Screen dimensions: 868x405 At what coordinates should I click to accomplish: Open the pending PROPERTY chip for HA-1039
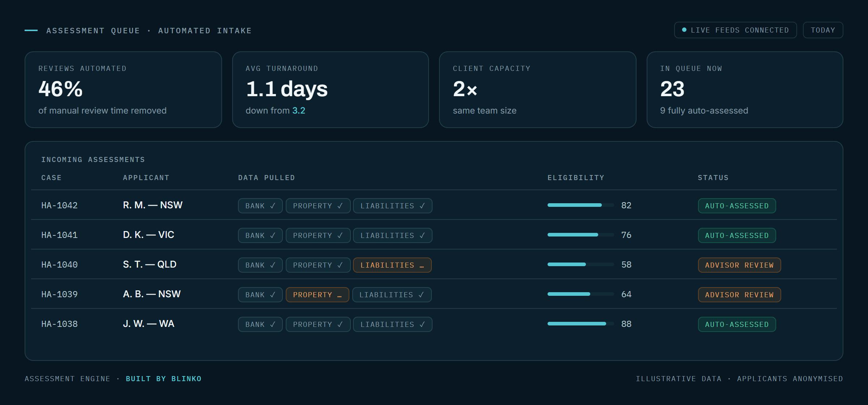pos(317,295)
